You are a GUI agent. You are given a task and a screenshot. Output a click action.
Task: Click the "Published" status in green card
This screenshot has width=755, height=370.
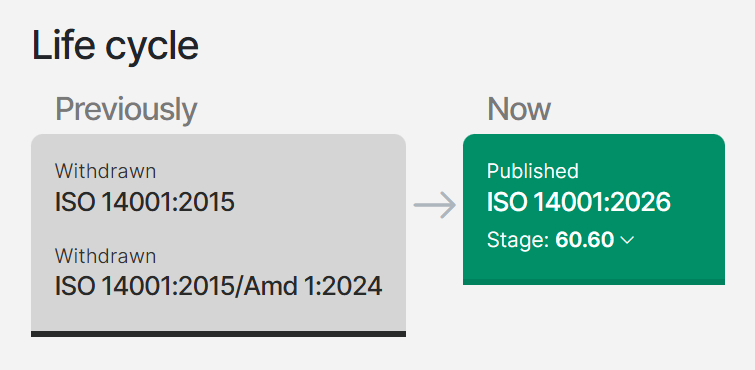click(x=533, y=171)
